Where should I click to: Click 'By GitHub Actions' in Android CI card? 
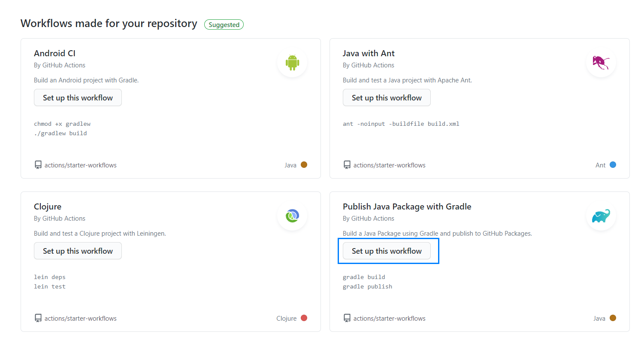[x=60, y=65]
